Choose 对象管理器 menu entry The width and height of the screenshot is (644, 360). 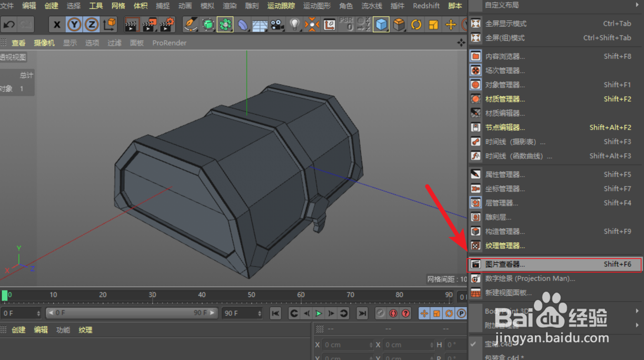[x=554, y=85]
